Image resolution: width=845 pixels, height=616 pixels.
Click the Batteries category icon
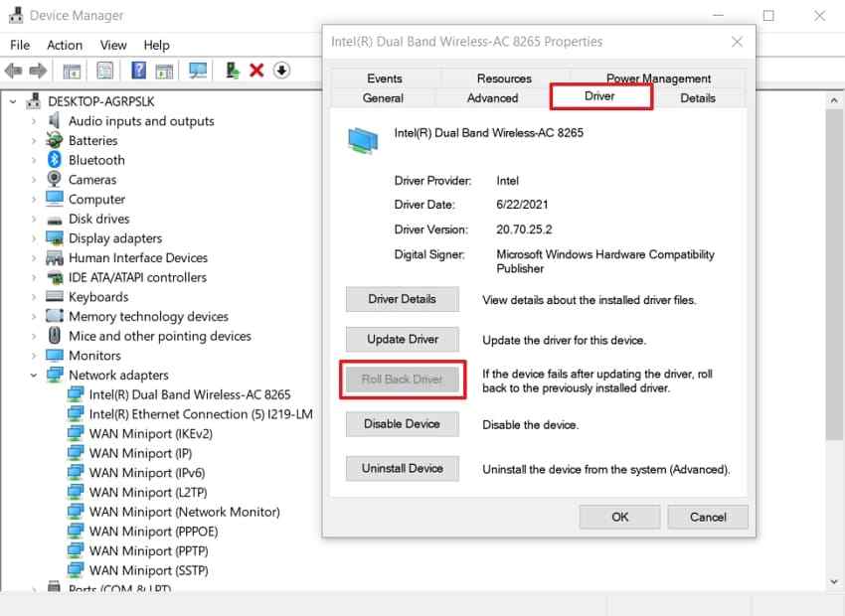[54, 140]
